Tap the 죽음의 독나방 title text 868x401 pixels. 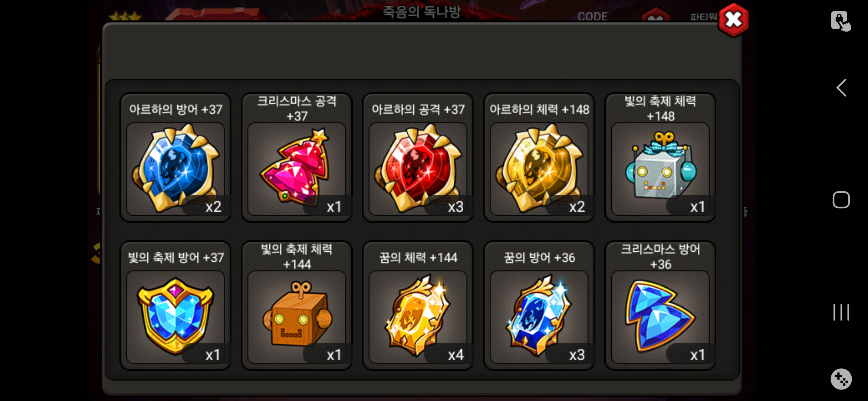coord(422,12)
